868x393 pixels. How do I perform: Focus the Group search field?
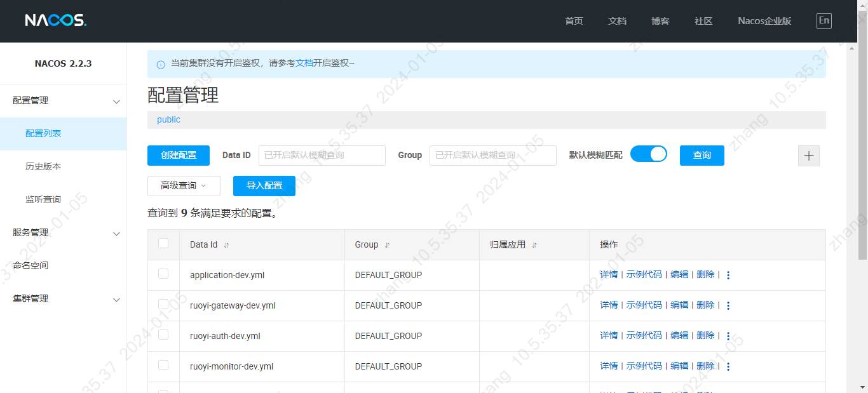[x=493, y=156]
